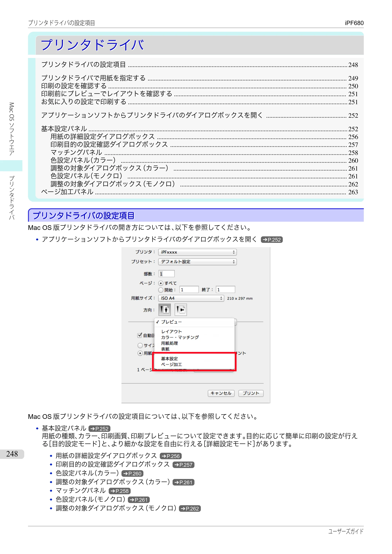392x554 pixels.
Task: Open TOC entry ページ加工パネル
Action: (x=199, y=192)
